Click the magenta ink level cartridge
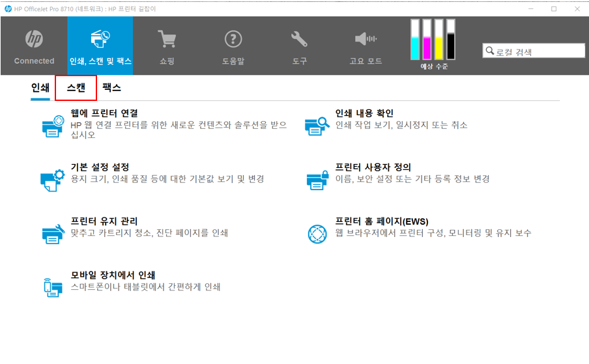 (427, 40)
